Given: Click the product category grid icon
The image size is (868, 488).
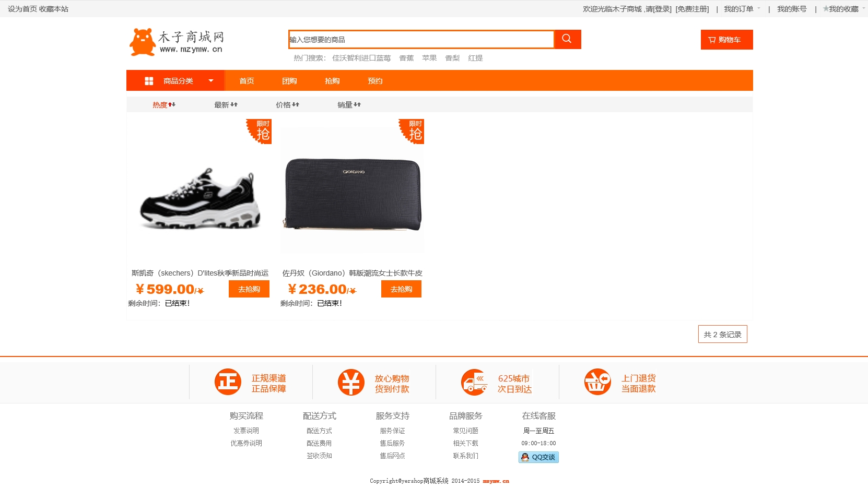Looking at the screenshot, I should [149, 81].
